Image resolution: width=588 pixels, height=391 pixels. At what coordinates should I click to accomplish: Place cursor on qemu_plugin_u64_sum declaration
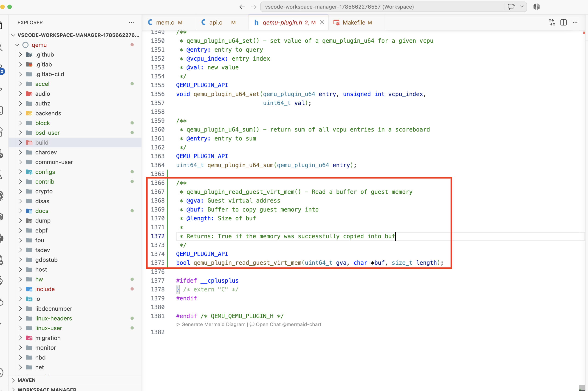click(x=266, y=165)
